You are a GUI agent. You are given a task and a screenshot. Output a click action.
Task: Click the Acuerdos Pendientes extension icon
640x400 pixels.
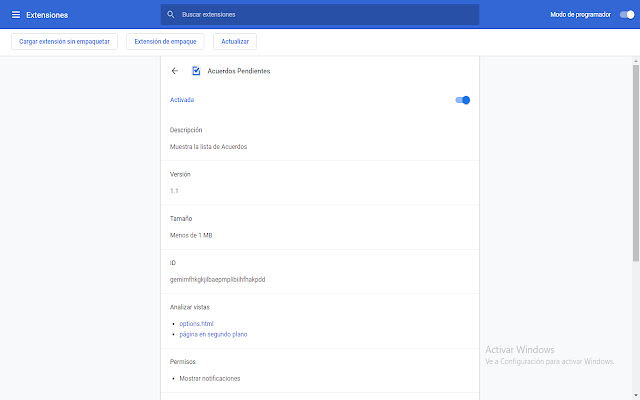click(x=196, y=71)
